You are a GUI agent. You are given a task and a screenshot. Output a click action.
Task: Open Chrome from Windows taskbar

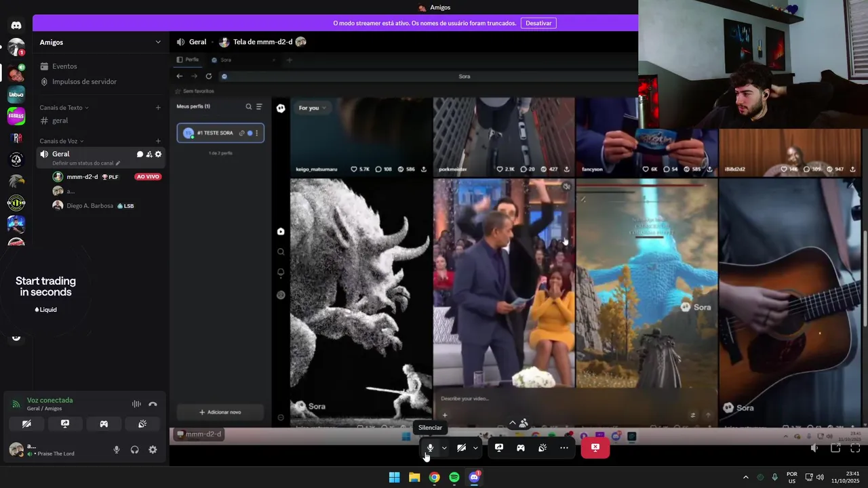(435, 477)
